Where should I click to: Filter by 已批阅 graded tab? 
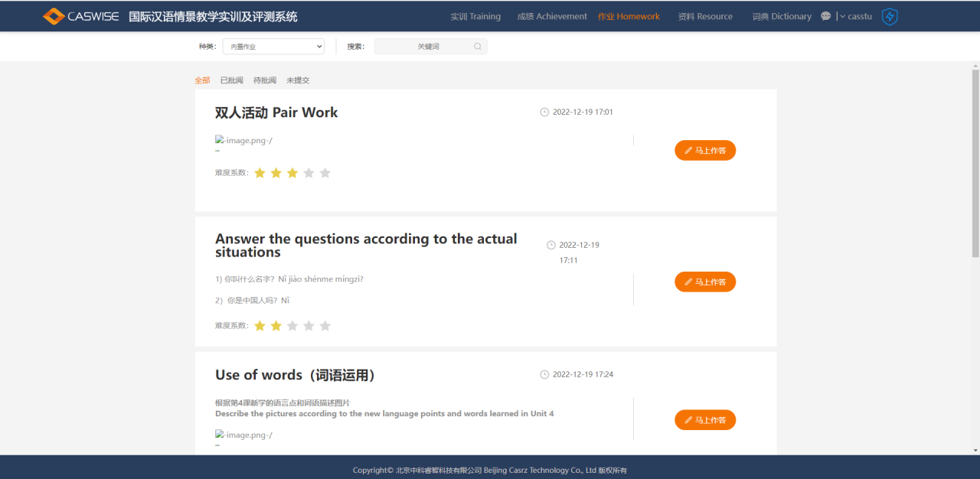[231, 80]
